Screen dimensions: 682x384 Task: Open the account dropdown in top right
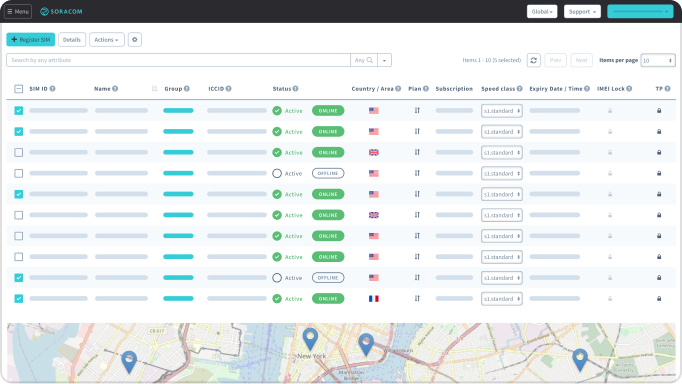coord(640,12)
